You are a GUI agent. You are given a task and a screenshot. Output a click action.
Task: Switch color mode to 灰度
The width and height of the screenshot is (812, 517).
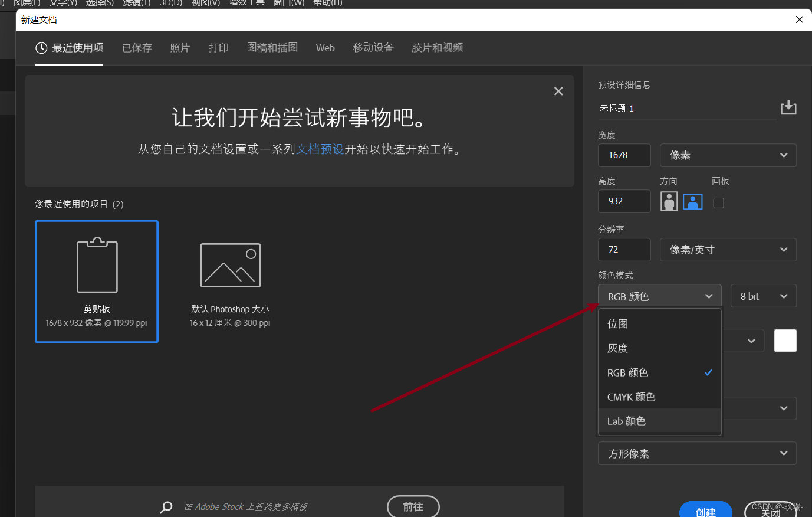pyautogui.click(x=617, y=348)
